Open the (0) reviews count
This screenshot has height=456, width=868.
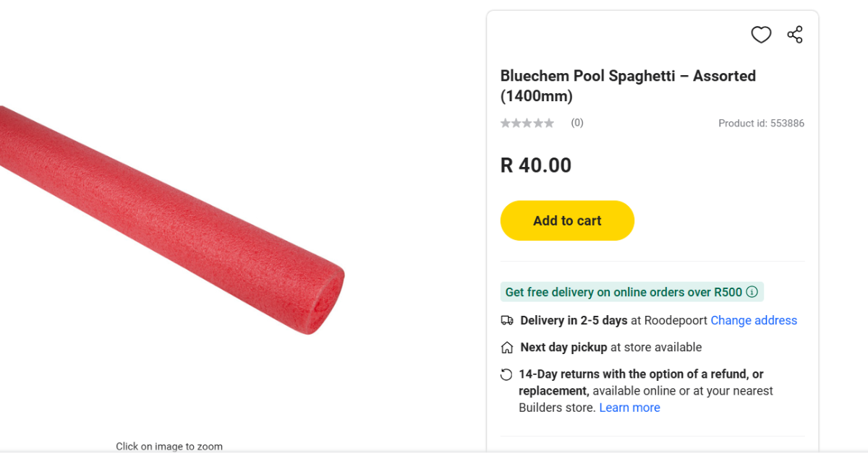(577, 123)
